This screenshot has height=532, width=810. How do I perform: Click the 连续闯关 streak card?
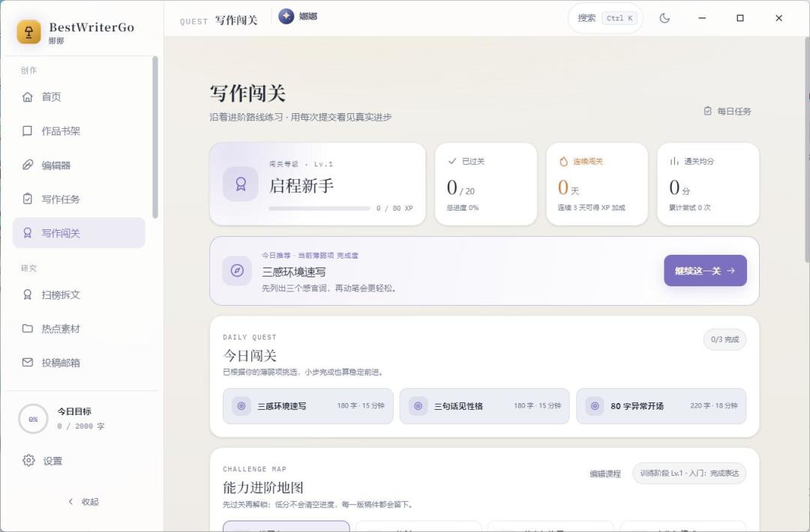[597, 184]
